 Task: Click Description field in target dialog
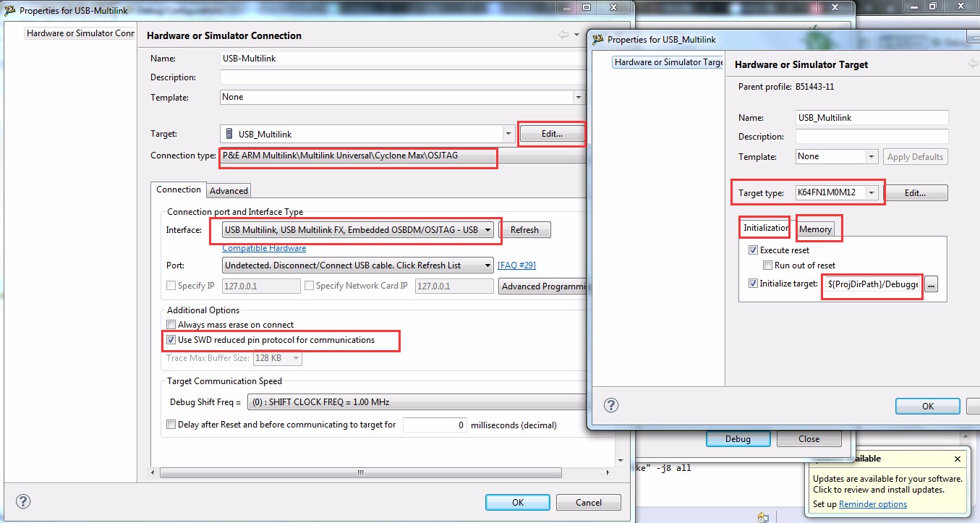point(872,137)
